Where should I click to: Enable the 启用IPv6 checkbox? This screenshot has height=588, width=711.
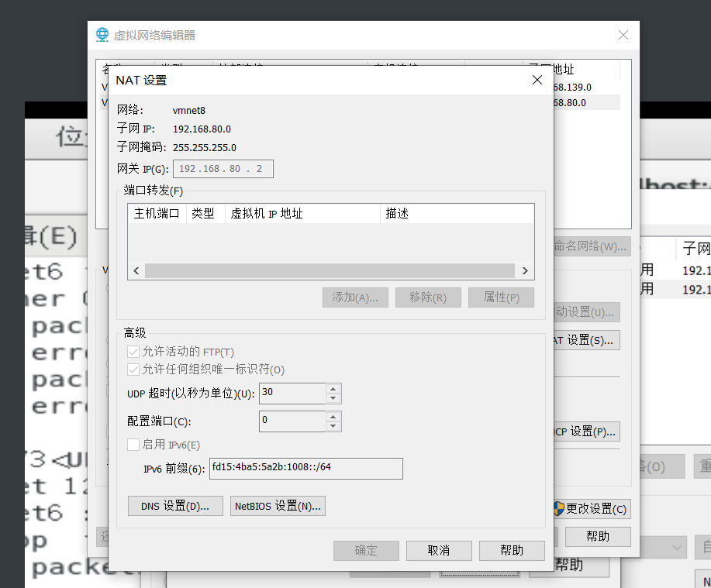tap(132, 443)
